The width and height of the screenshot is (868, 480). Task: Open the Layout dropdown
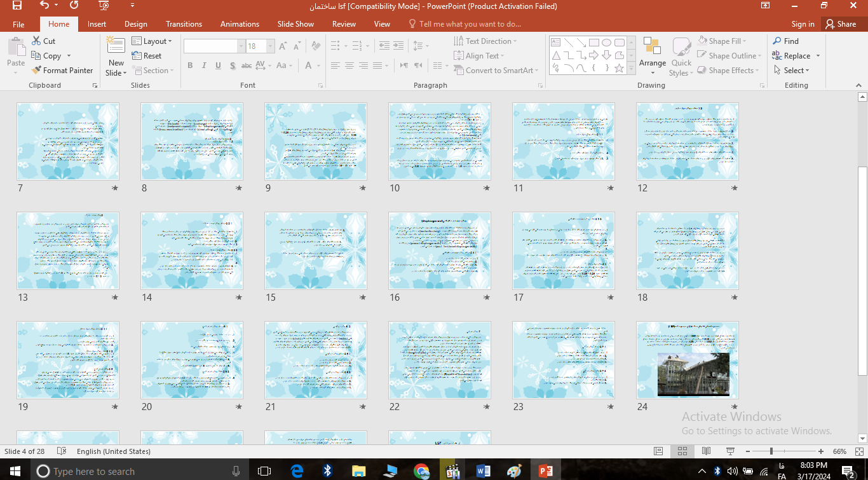click(x=152, y=41)
